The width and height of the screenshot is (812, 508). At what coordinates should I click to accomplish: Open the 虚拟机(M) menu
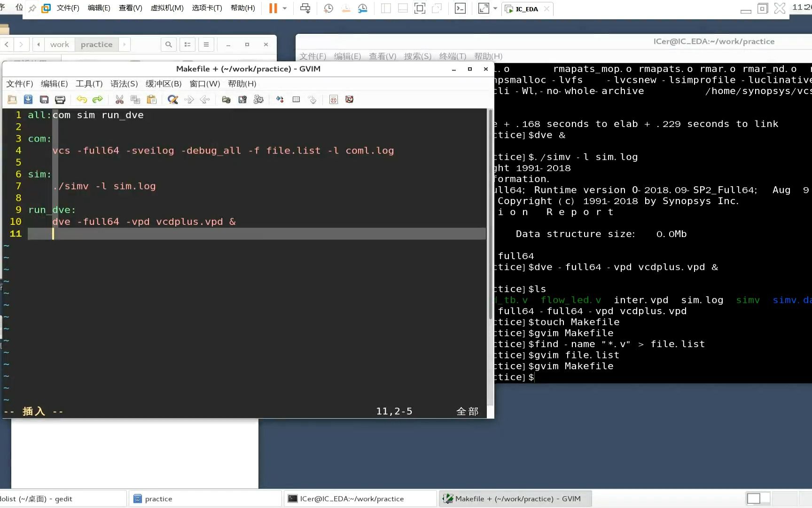click(x=167, y=8)
